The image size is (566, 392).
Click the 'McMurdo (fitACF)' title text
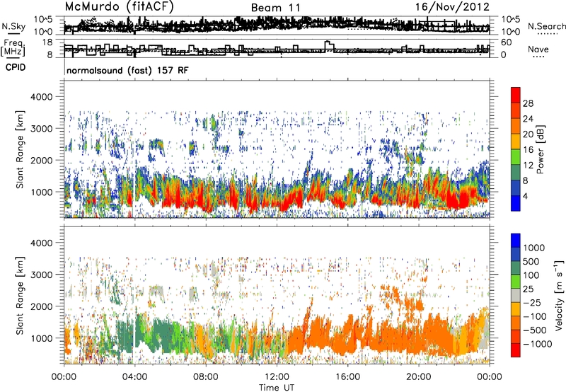pyautogui.click(x=119, y=7)
